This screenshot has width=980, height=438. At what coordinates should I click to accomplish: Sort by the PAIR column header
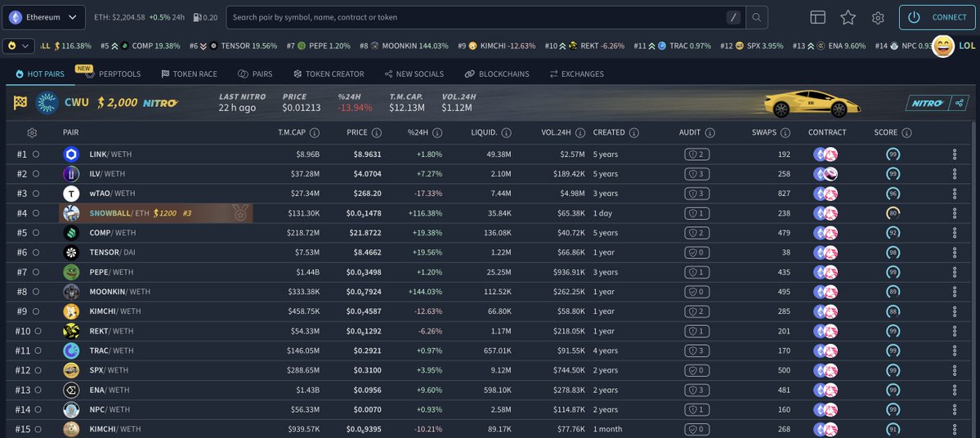tap(70, 132)
